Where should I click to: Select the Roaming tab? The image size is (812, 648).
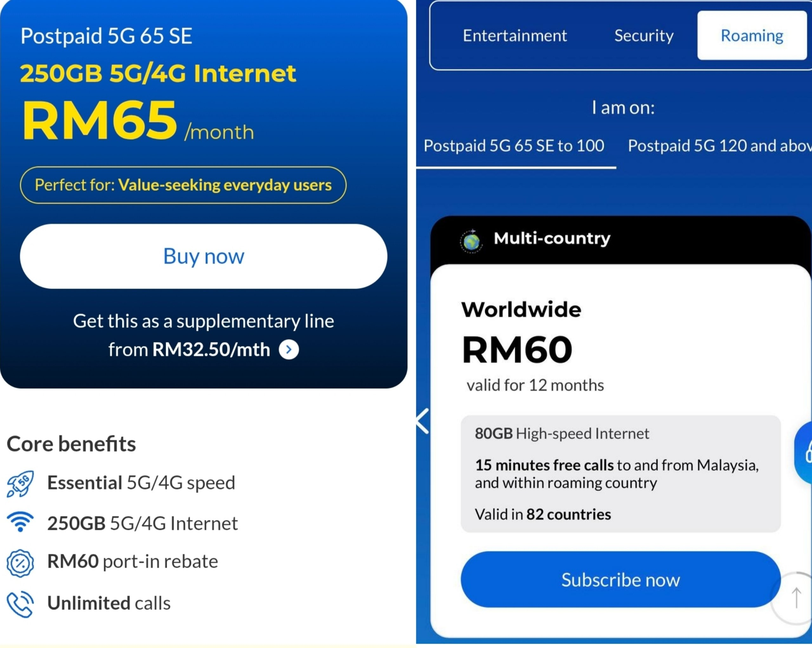pos(752,36)
